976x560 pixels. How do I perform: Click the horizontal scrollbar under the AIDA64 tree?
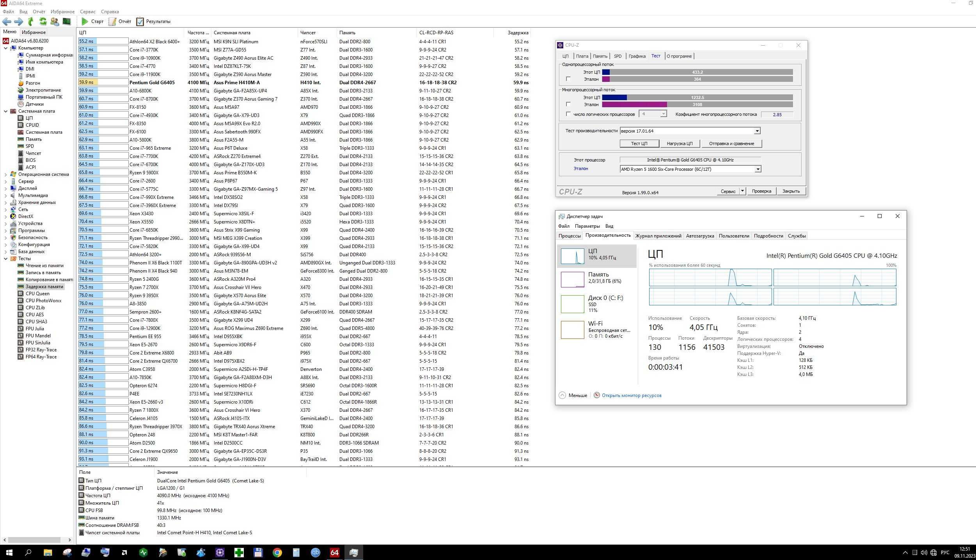[x=34, y=540]
